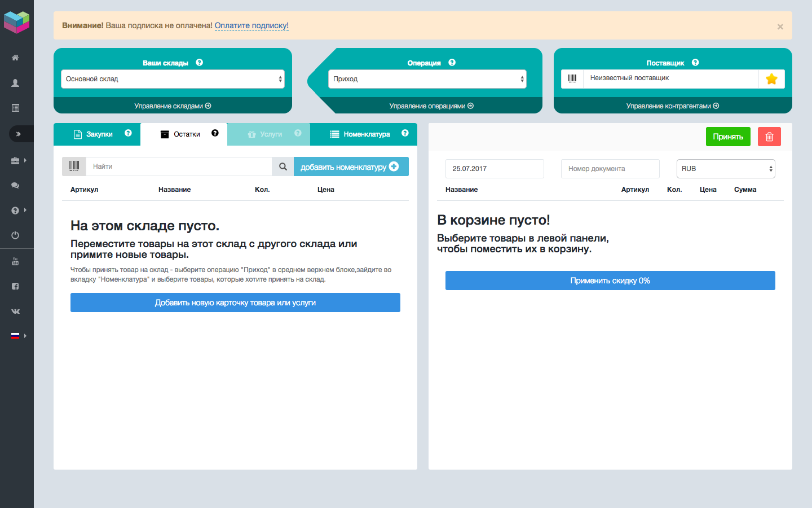Go to home via sidebar house icon
This screenshot has width=812, height=508.
pyautogui.click(x=15, y=58)
